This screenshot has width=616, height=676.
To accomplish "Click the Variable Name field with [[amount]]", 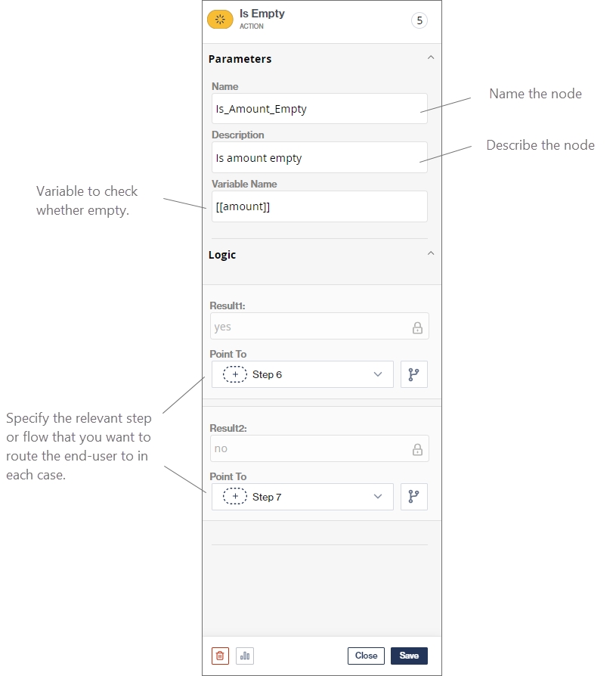I will coord(319,206).
